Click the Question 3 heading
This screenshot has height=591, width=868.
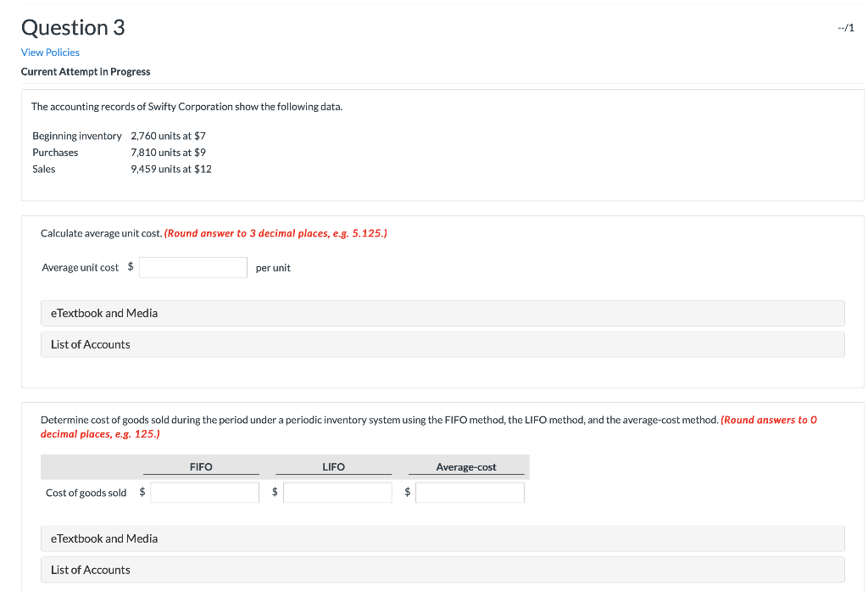[73, 27]
